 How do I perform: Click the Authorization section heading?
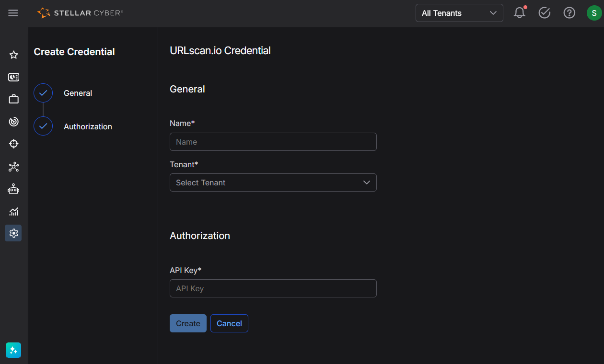pyautogui.click(x=200, y=236)
